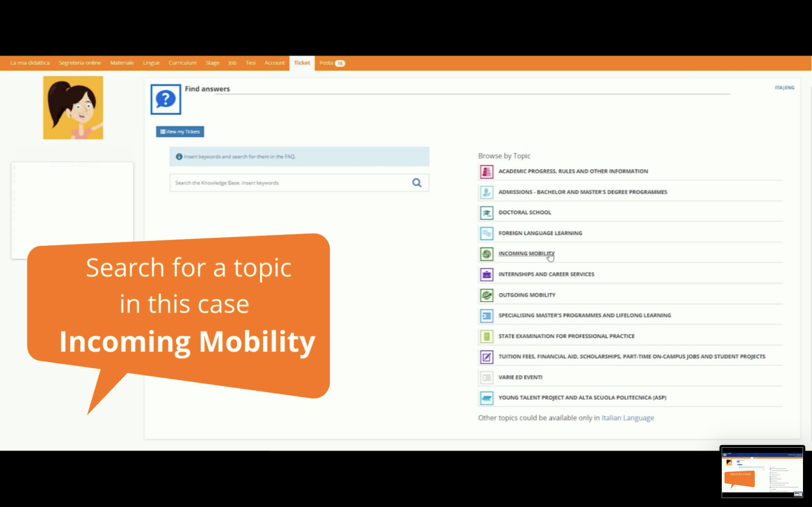Switch language to ENG

coord(790,88)
